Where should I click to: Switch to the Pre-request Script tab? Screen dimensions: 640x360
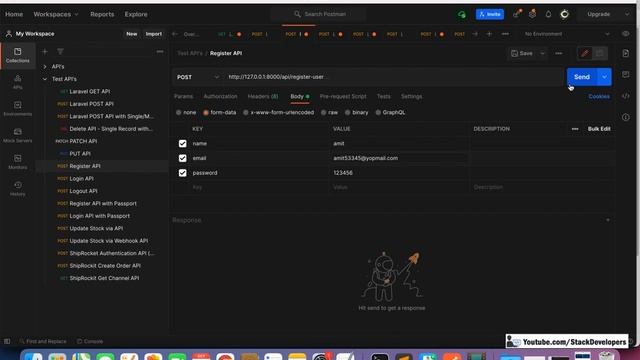click(343, 97)
